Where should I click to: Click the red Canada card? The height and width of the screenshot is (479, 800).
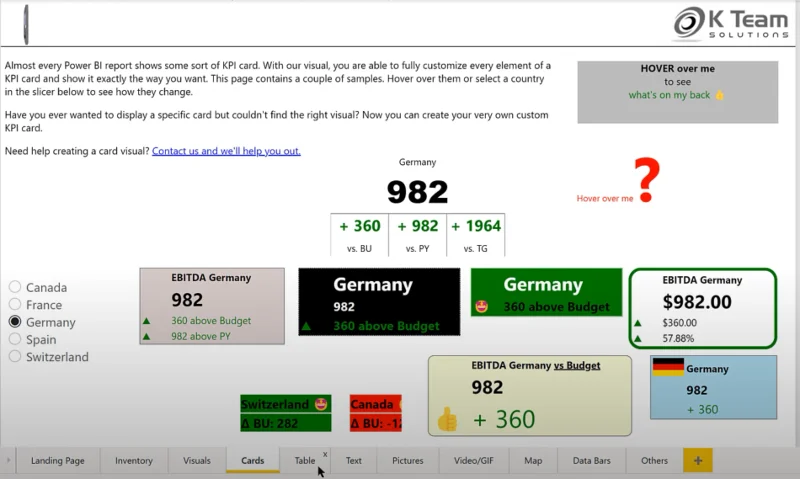[x=376, y=414]
